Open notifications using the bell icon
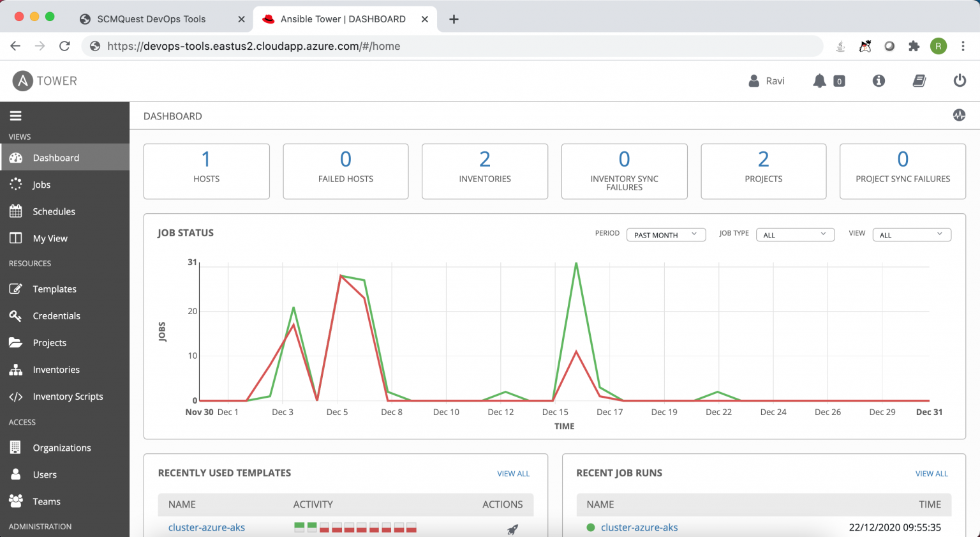The height and width of the screenshot is (537, 980). click(x=821, y=80)
